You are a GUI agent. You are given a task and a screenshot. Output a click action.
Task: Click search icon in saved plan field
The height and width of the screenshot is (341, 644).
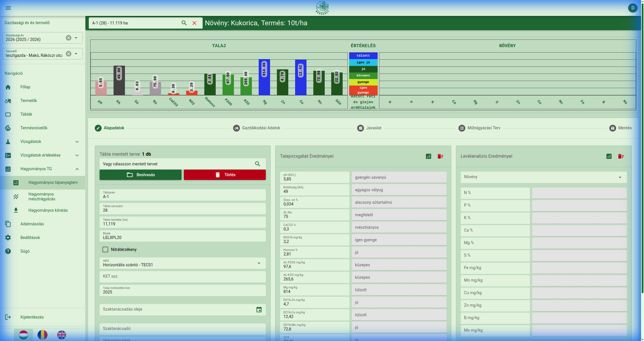(x=257, y=164)
